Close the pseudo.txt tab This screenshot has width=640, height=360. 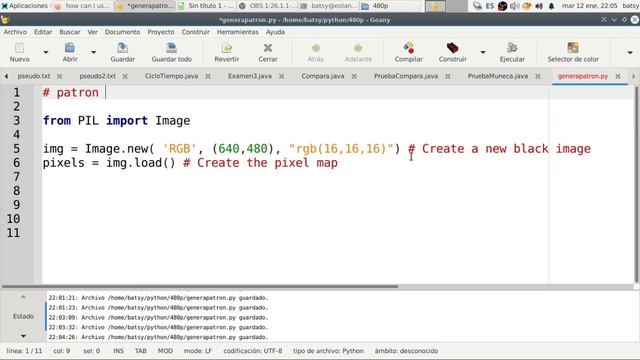coord(60,76)
